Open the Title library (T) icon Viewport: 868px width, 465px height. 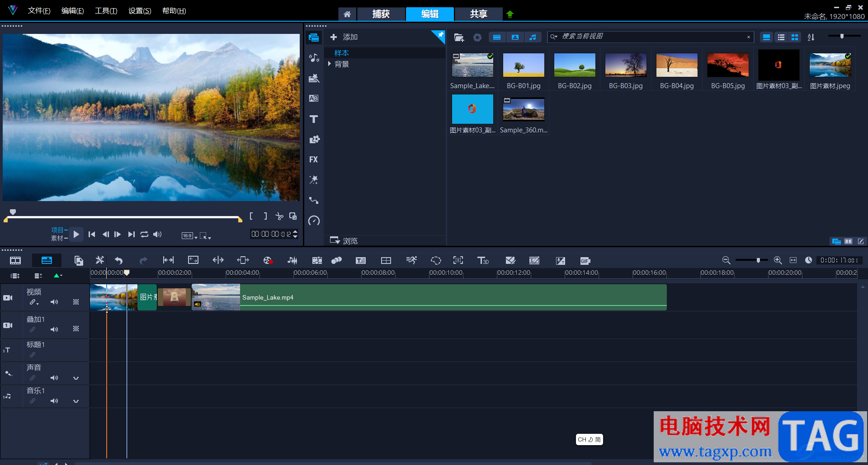(314, 119)
